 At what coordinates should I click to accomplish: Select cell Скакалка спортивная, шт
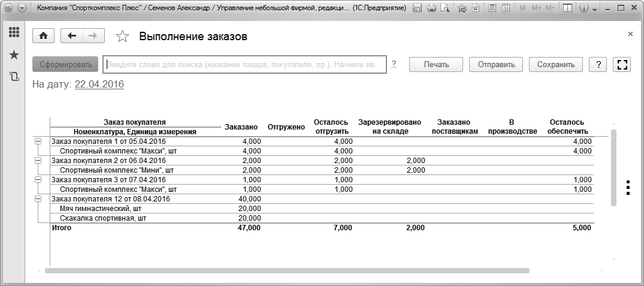[103, 218]
